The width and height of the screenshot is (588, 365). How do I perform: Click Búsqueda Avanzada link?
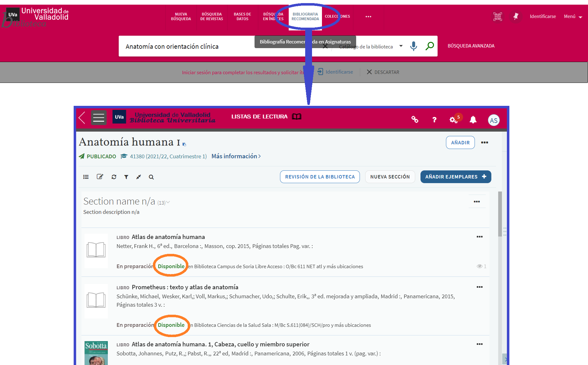point(471,46)
